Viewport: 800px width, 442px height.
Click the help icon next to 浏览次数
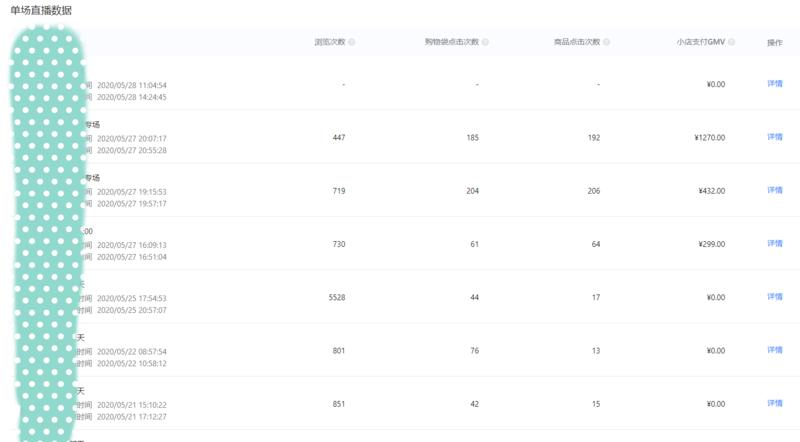[352, 42]
